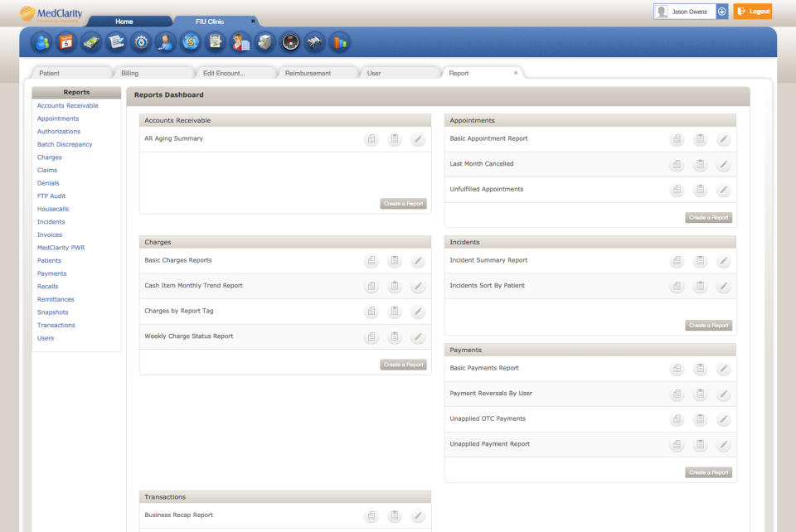Click the money billing icon in the toolbar
Viewport: 796px width, 532px height.
click(x=91, y=41)
